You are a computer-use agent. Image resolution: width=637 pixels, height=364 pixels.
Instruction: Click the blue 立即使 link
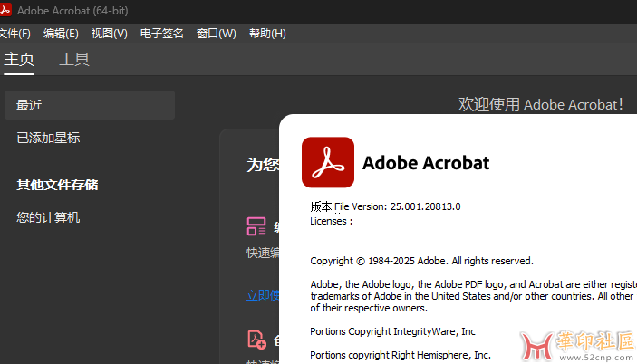click(263, 295)
